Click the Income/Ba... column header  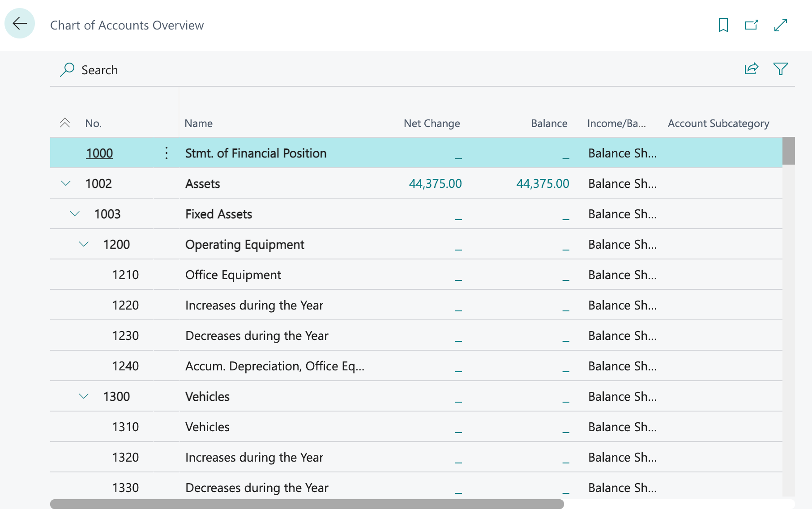(x=616, y=123)
